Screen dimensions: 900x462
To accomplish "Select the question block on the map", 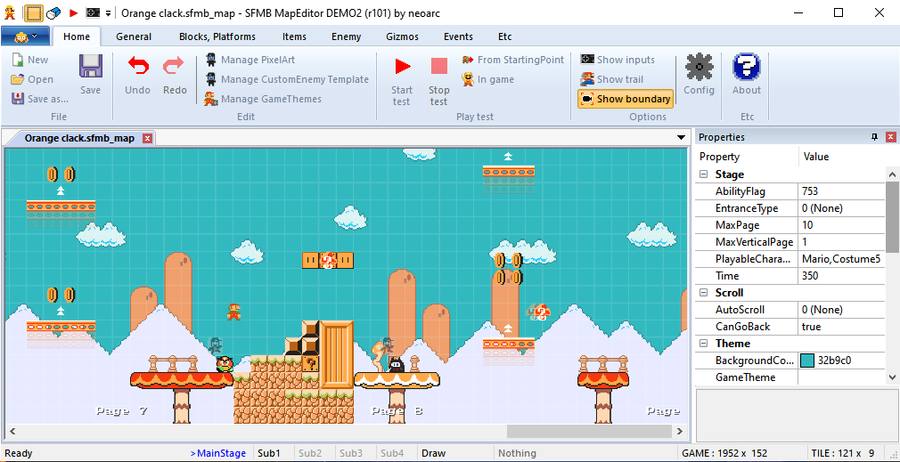I will tap(310, 363).
